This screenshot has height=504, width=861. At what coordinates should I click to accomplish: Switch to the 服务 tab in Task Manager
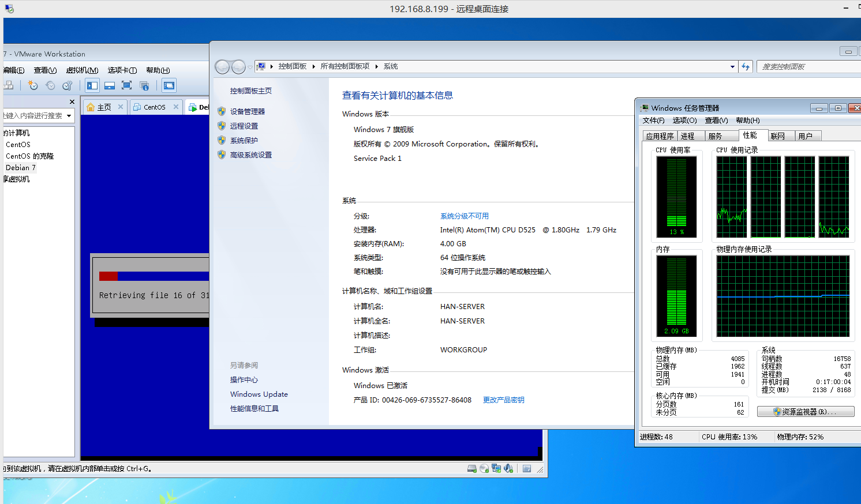(722, 136)
